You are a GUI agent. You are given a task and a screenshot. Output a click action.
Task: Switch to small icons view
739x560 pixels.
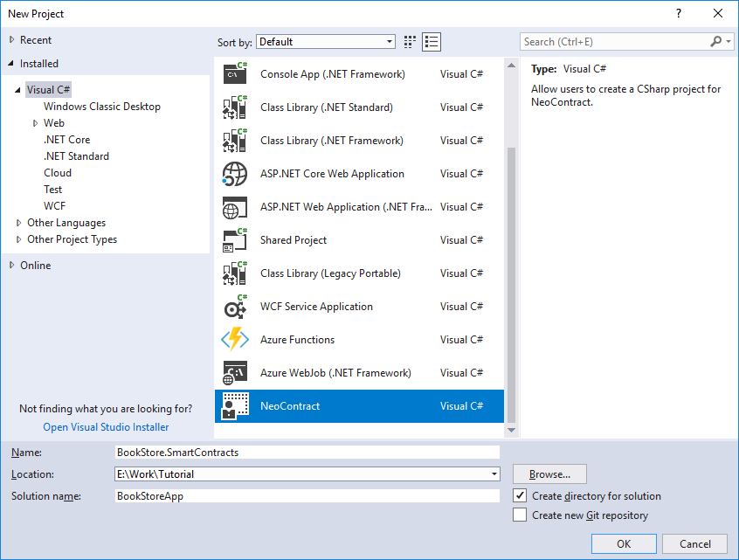(x=410, y=42)
